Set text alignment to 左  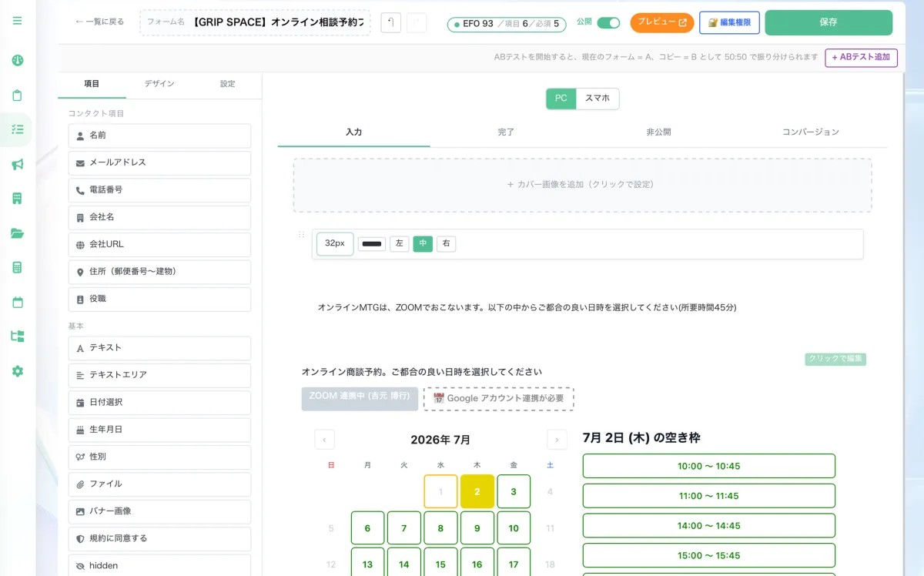click(399, 244)
